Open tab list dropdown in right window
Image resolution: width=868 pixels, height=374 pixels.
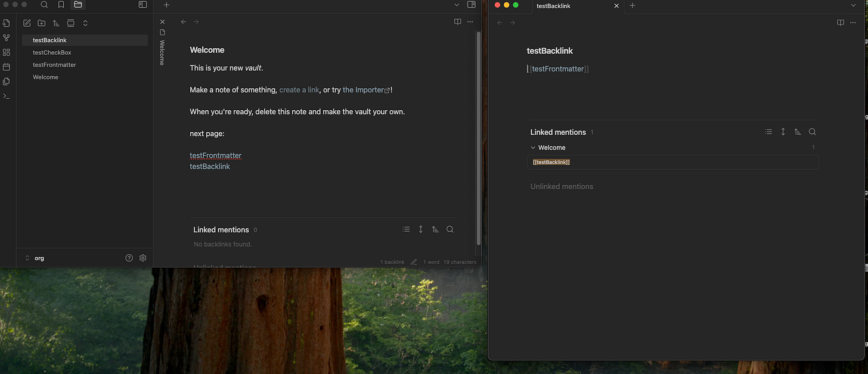pos(853,5)
